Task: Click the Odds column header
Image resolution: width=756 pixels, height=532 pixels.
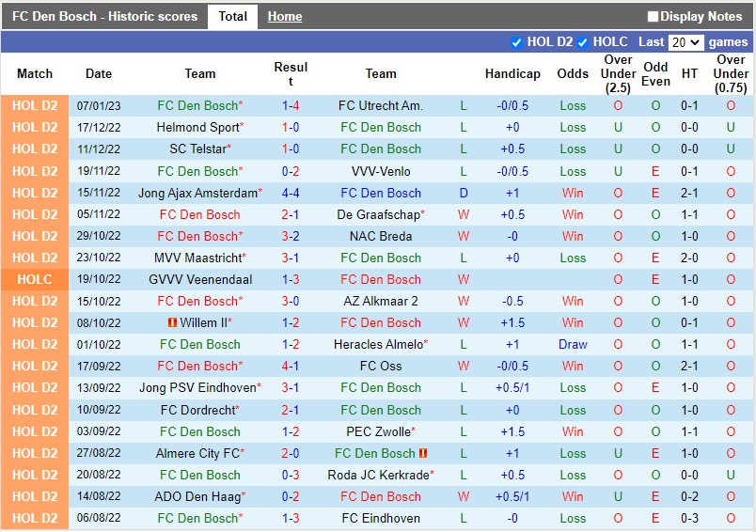Action: (573, 73)
